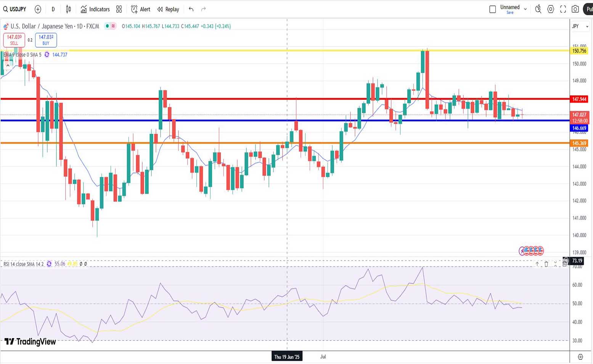Open indicator templates grid icon
The width and height of the screenshot is (593, 364).
click(119, 9)
